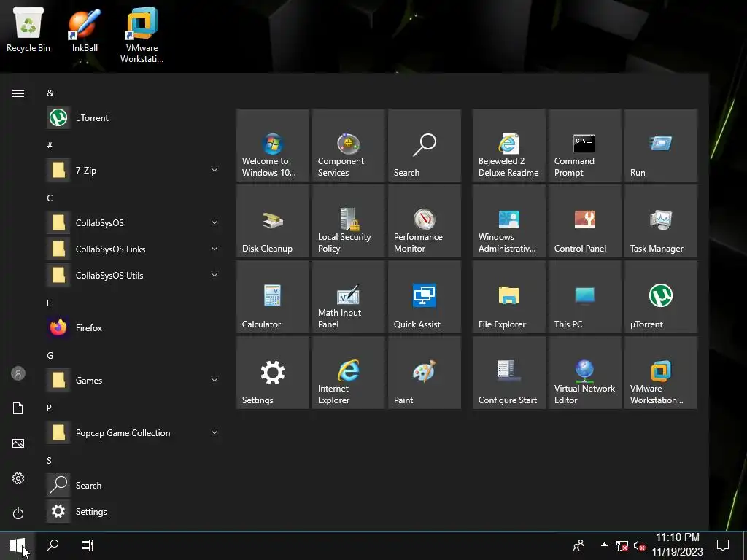Open the Run tile
The width and height of the screenshot is (747, 560).
[661, 145]
